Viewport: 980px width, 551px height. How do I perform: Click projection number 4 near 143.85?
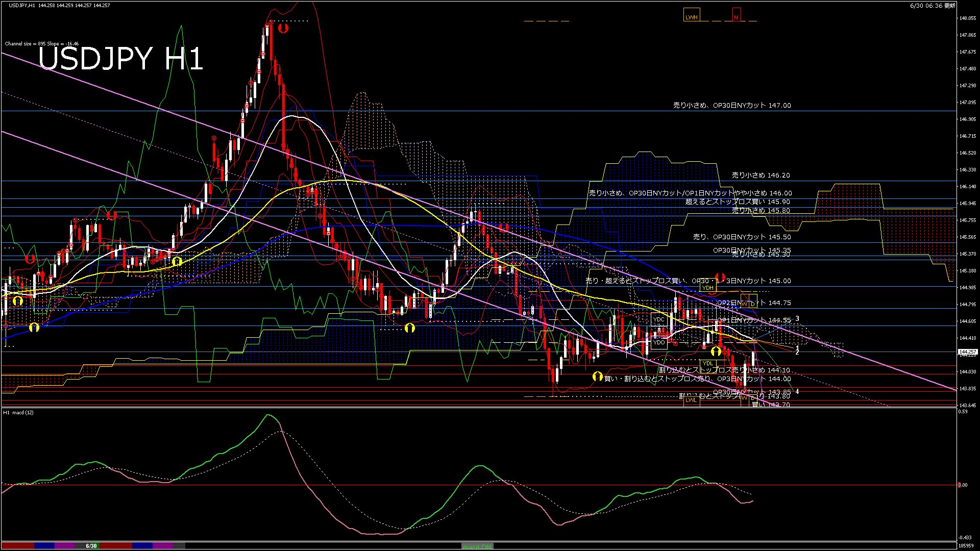click(x=797, y=391)
